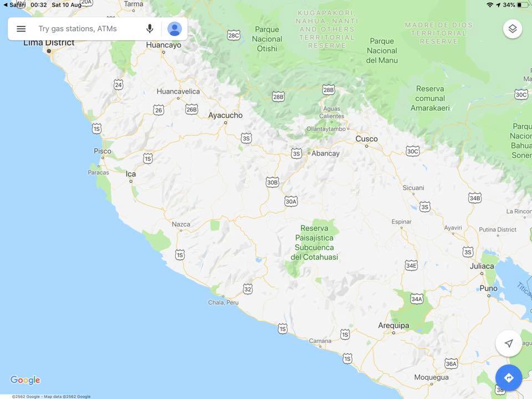Open the blue account profile avatar
Screen dimensions: 532x399
point(175,29)
